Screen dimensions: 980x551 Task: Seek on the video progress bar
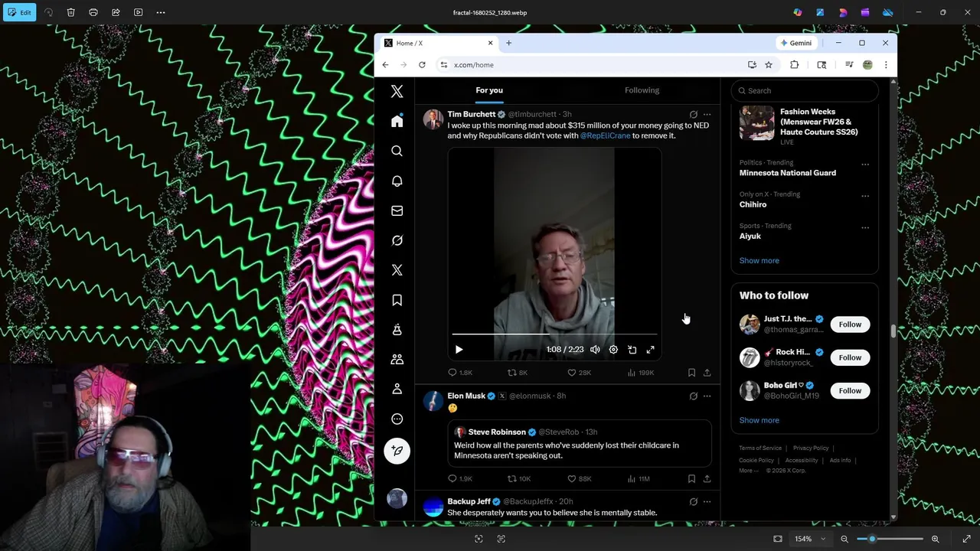(x=554, y=334)
